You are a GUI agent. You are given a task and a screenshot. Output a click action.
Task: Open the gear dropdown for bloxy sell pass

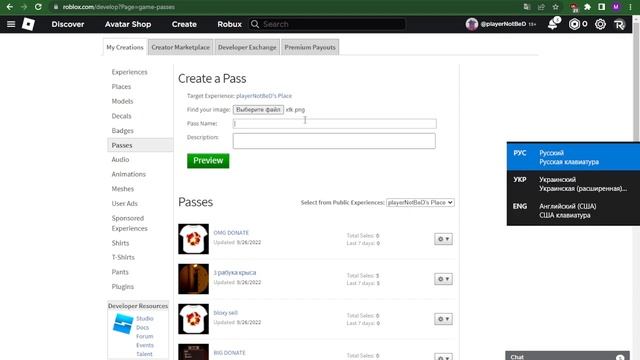[x=443, y=319]
